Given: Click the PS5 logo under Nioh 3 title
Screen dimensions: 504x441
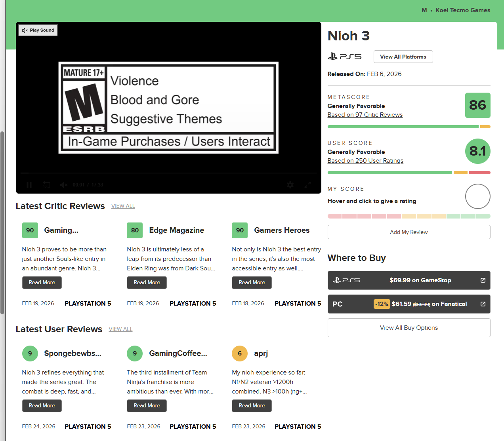Looking at the screenshot, I should (x=344, y=57).
